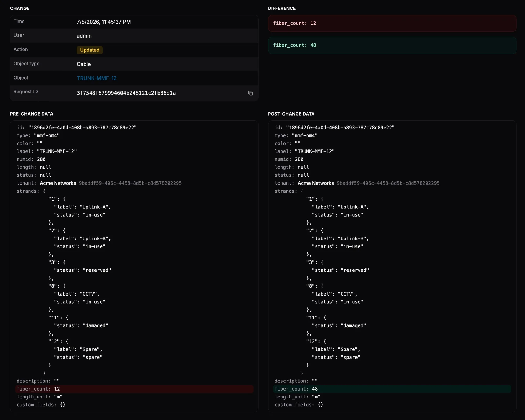Click "Spare" label in post-change data

tap(348, 349)
